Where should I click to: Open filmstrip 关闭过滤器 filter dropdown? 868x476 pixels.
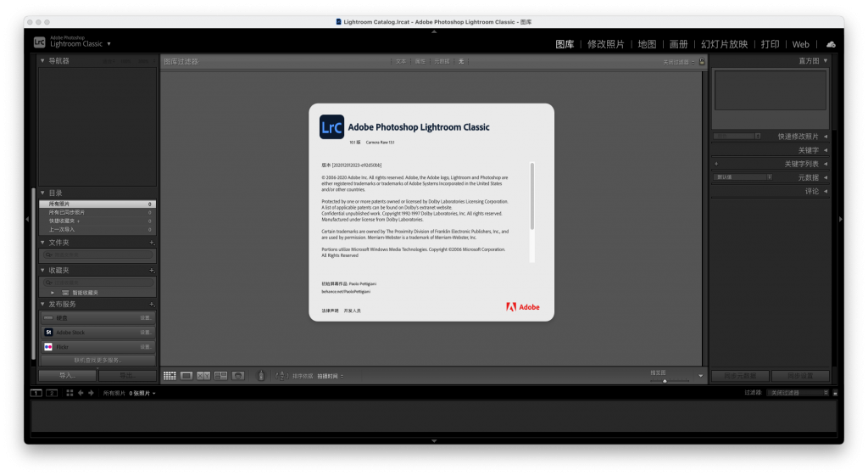point(797,393)
